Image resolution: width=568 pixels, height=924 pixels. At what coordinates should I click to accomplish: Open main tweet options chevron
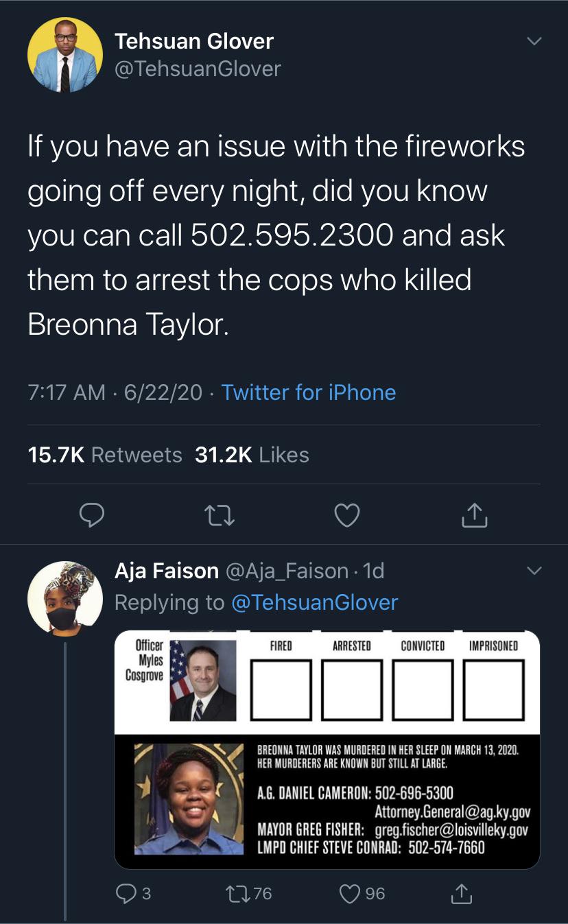coord(533,42)
